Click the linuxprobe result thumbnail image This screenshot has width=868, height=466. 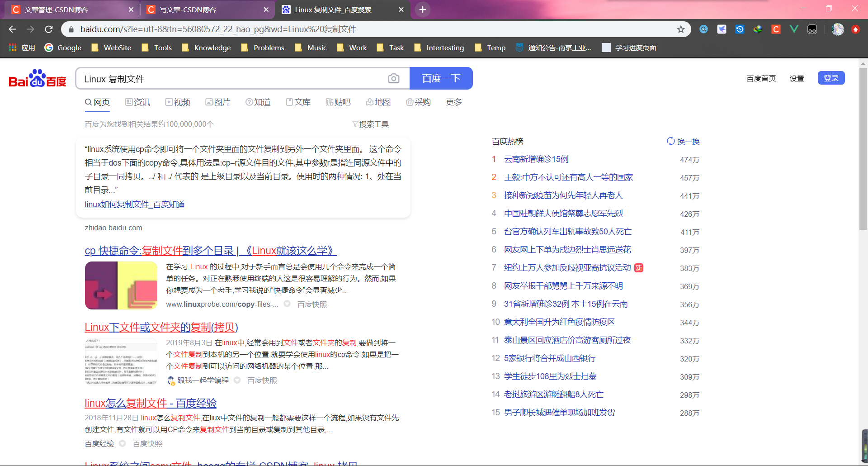(121, 285)
